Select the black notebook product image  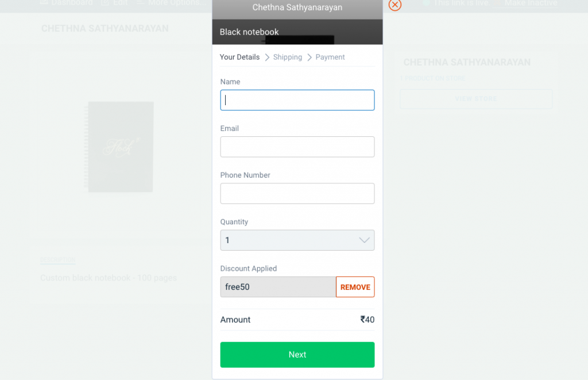(121, 147)
